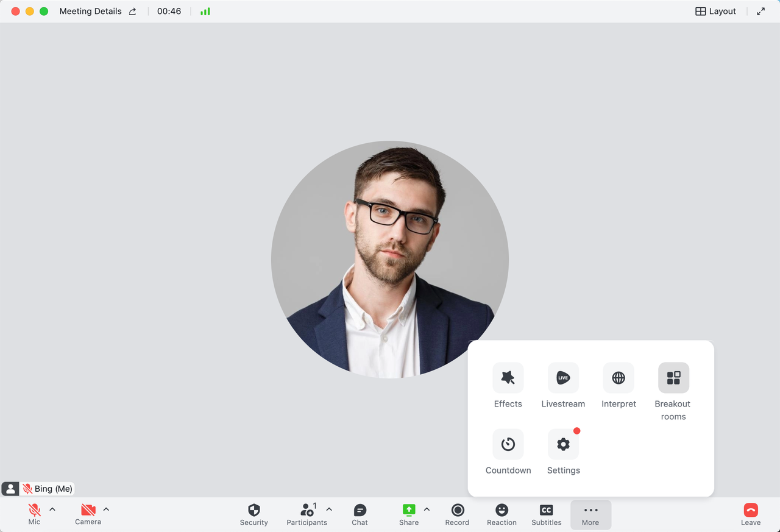The height and width of the screenshot is (532, 780).
Task: Leave the meeting
Action: [x=751, y=514]
